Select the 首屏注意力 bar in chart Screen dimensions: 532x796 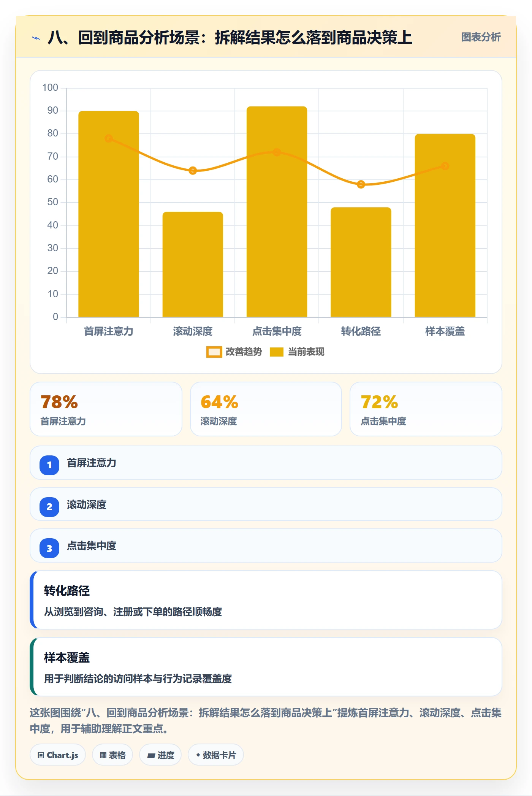coord(109,214)
